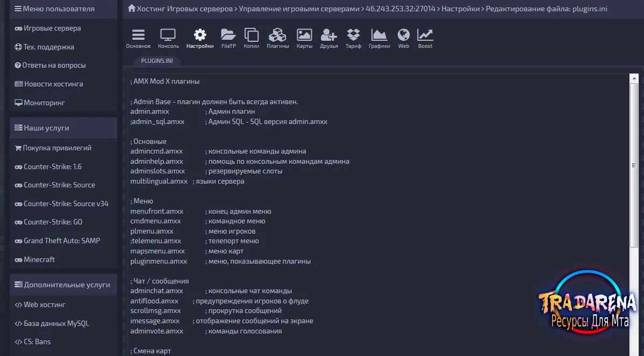Viewport: 644px width, 356px height.
Task: Click the editor scrollbar up arrow
Action: click(634, 78)
